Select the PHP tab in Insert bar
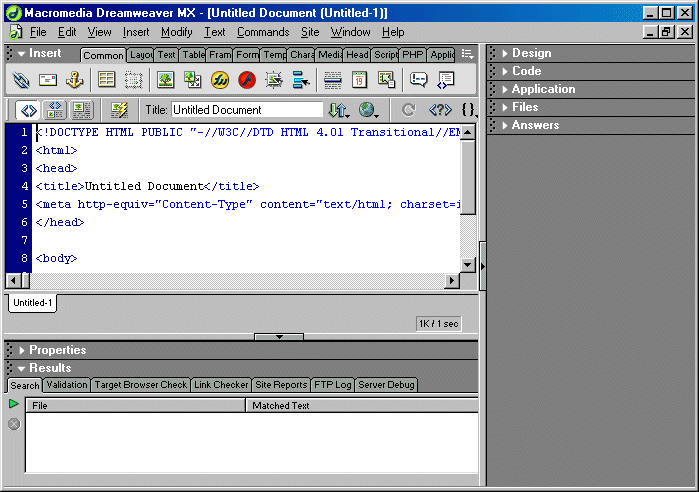This screenshot has height=492, width=699. click(412, 55)
